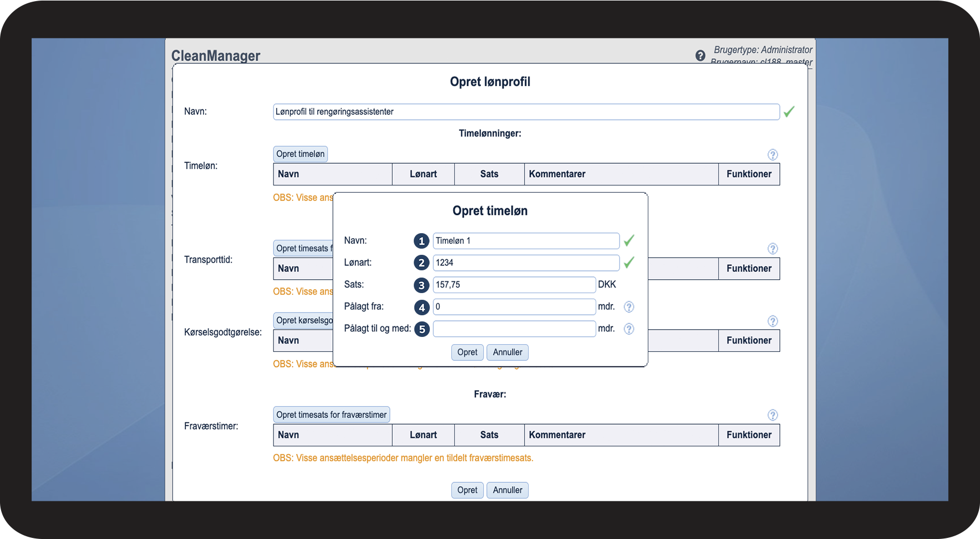The image size is (980, 539).
Task: Focus the Lønart field with 1234
Action: (x=525, y=263)
